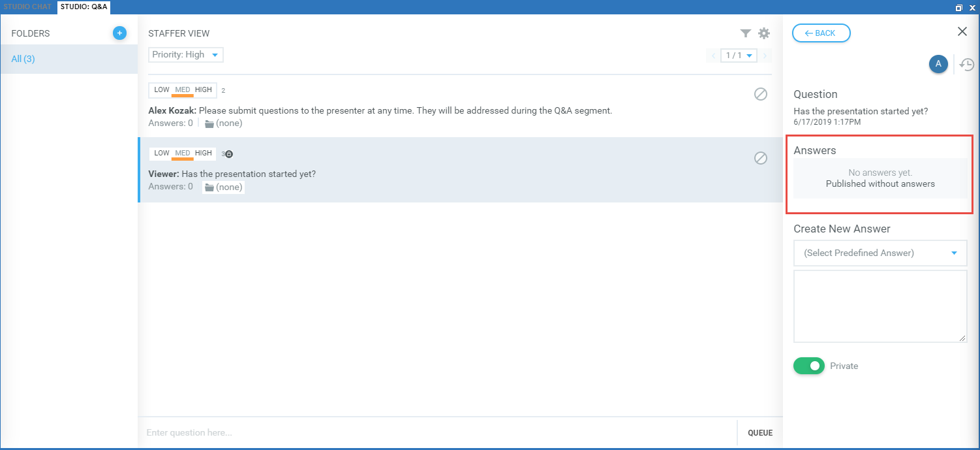Click folder icon on Alex Kozak question
The height and width of the screenshot is (450, 980).
point(209,123)
